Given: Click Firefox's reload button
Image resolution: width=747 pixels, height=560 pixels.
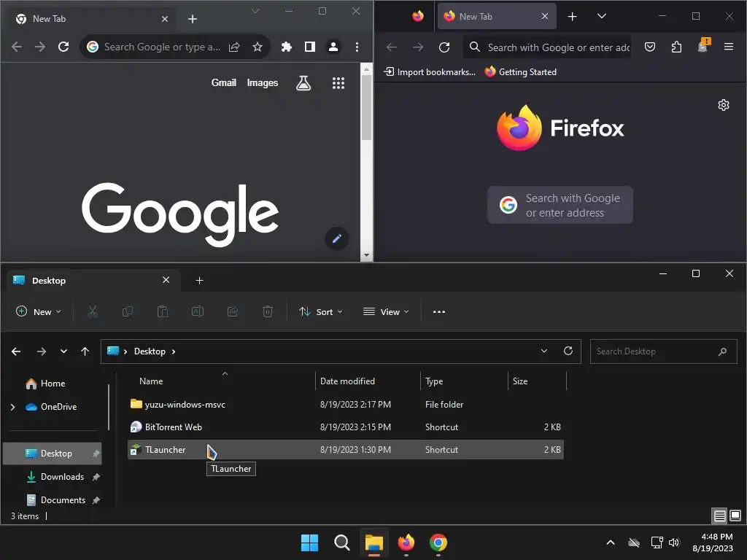Looking at the screenshot, I should 444,47.
